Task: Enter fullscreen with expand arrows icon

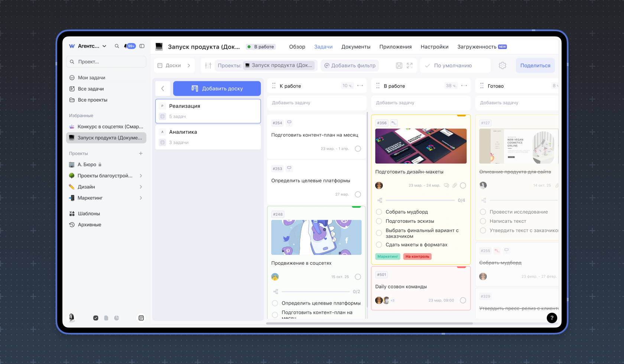Action: coord(410,65)
